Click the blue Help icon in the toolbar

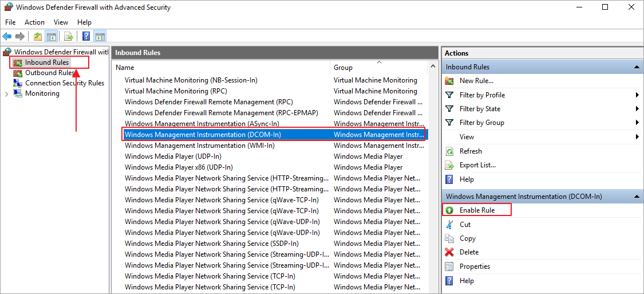pyautogui.click(x=86, y=37)
